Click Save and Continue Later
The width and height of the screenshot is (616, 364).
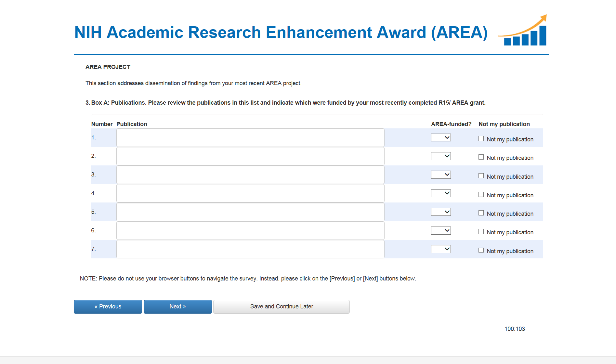[282, 306]
